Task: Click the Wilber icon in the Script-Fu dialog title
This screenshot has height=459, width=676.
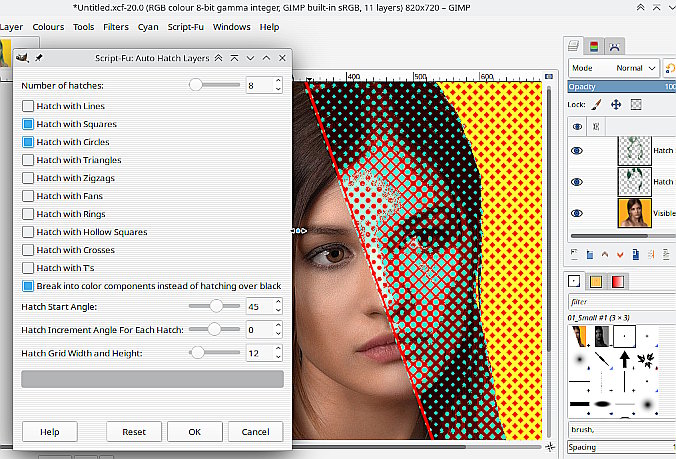Action: tap(22, 57)
